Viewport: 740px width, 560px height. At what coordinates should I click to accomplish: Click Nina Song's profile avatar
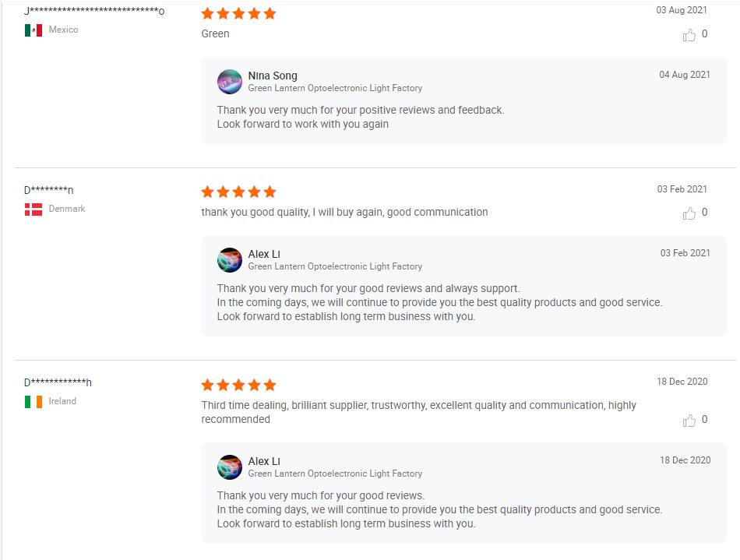(x=230, y=82)
